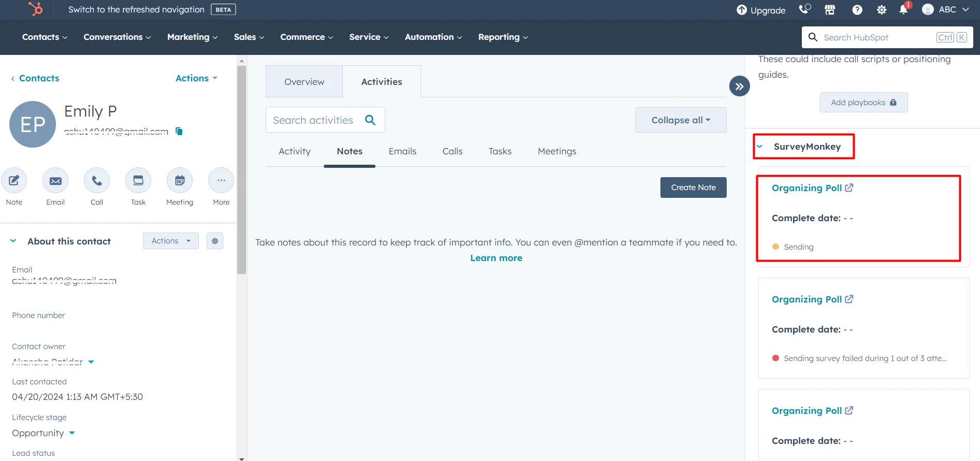Select the Tasks filter tab

[x=500, y=151]
